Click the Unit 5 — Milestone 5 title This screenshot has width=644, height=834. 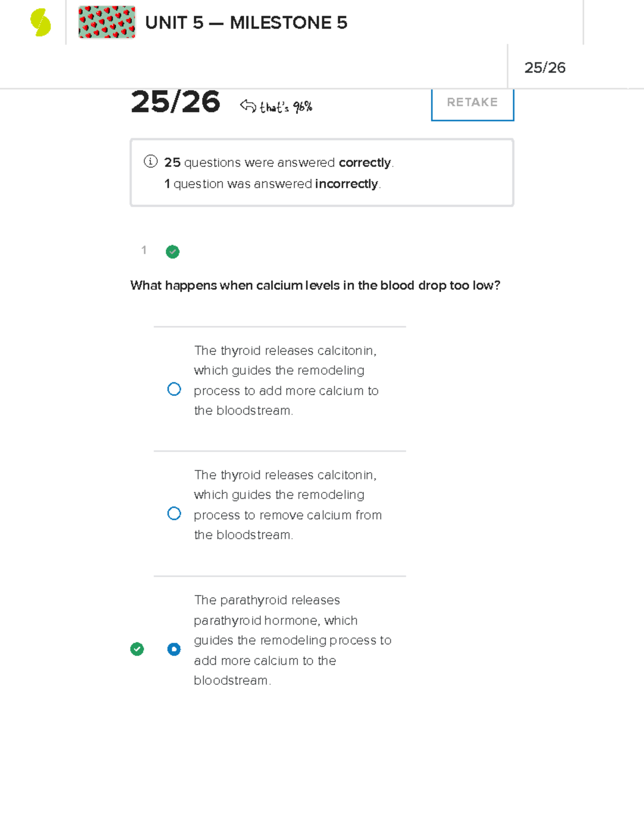246,23
